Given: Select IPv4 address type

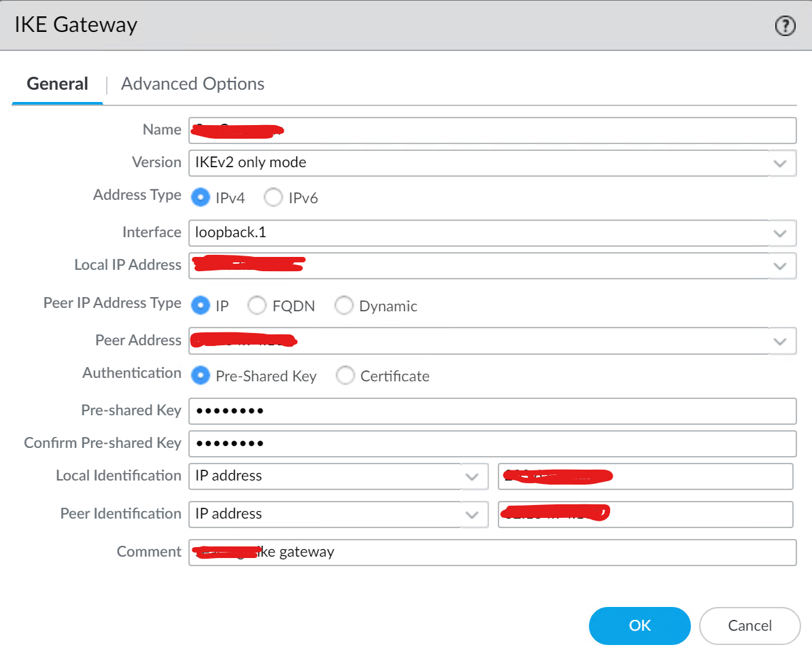Looking at the screenshot, I should [x=201, y=197].
